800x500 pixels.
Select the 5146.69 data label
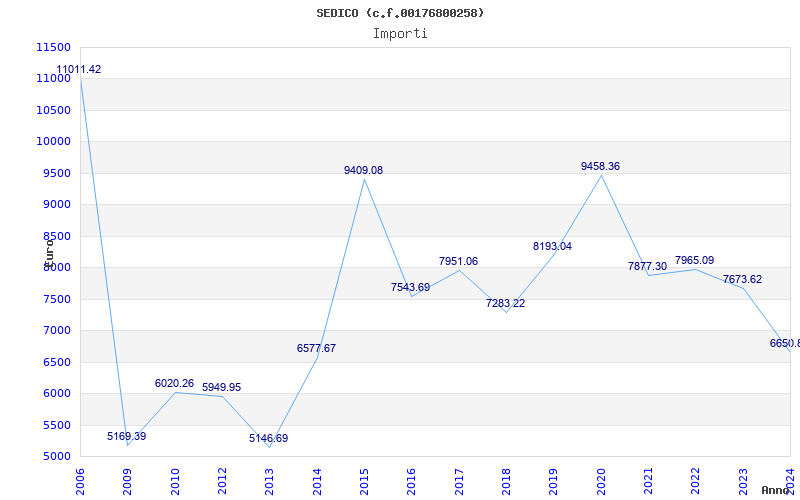click(268, 438)
